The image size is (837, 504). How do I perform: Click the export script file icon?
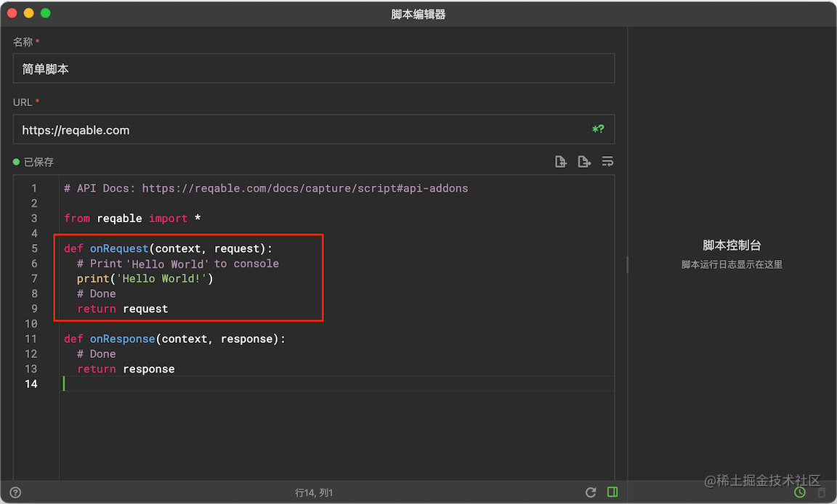pyautogui.click(x=584, y=162)
